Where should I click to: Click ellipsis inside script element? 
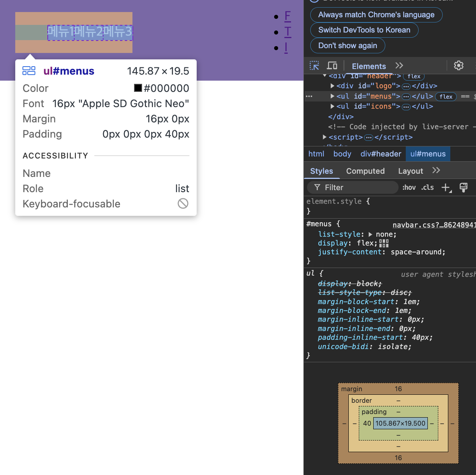368,138
